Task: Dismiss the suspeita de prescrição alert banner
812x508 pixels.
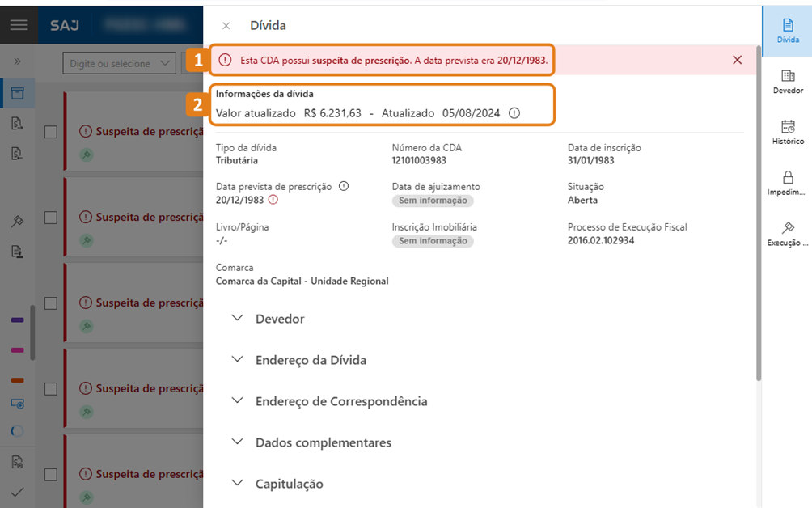Action: 737,60
